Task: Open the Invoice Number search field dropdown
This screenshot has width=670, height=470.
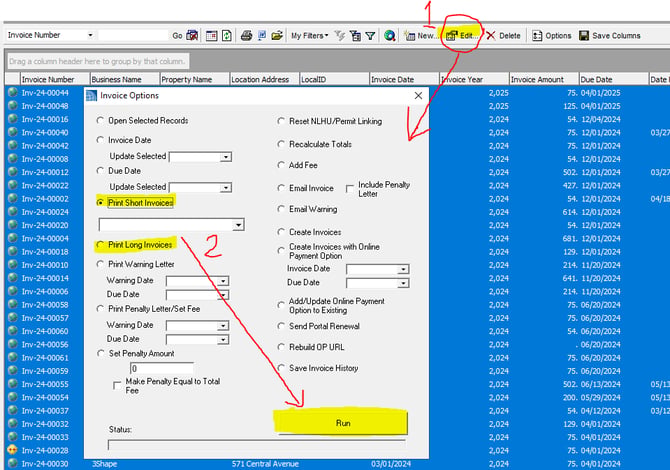Action: (x=90, y=35)
